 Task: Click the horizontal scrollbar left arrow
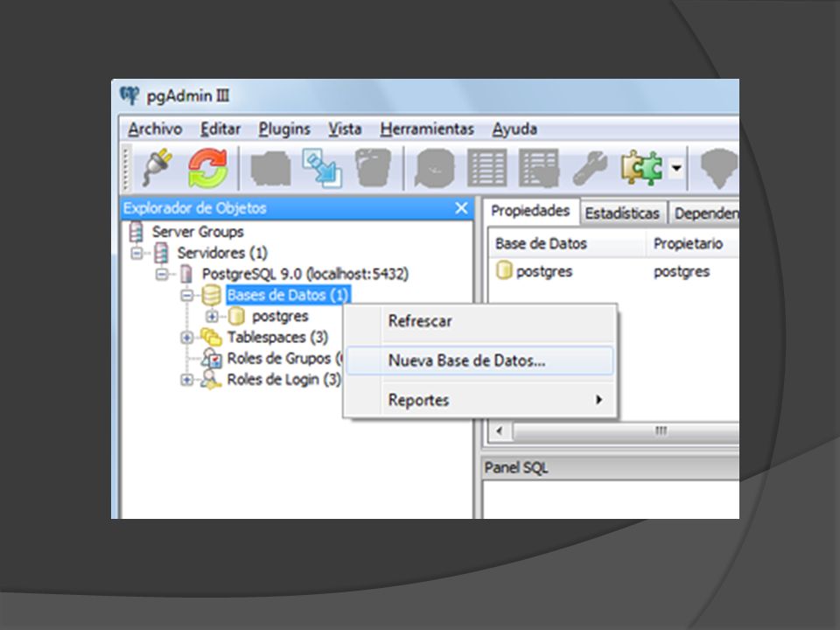500,430
